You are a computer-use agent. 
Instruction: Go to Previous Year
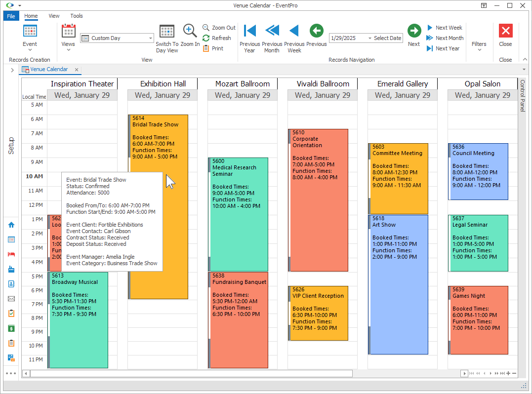(x=250, y=39)
